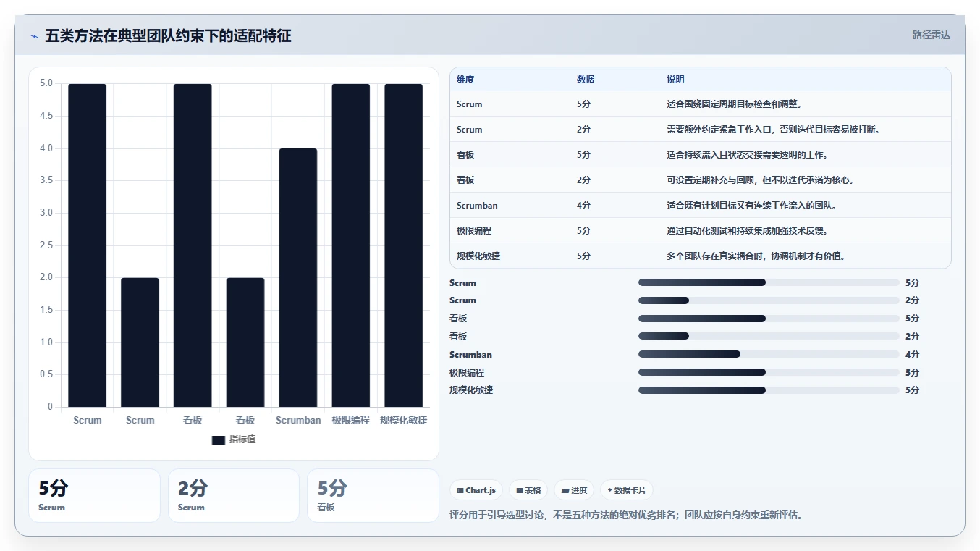Click the Scrum progress bar showing 2分
The width and height of the screenshot is (980, 551).
point(769,300)
